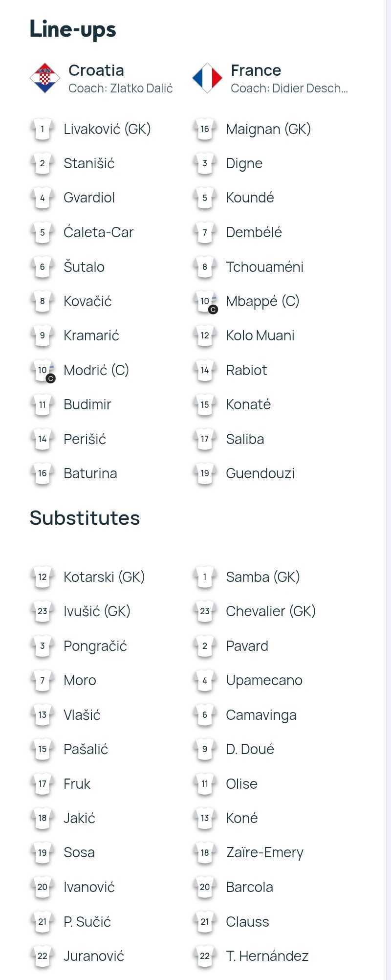Select Tchouaméni from France starters

tap(265, 267)
